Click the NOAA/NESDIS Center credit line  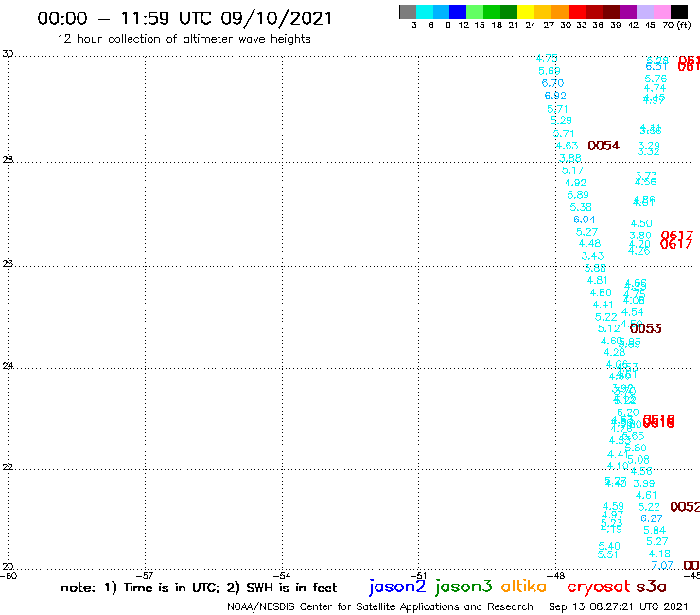380,606
